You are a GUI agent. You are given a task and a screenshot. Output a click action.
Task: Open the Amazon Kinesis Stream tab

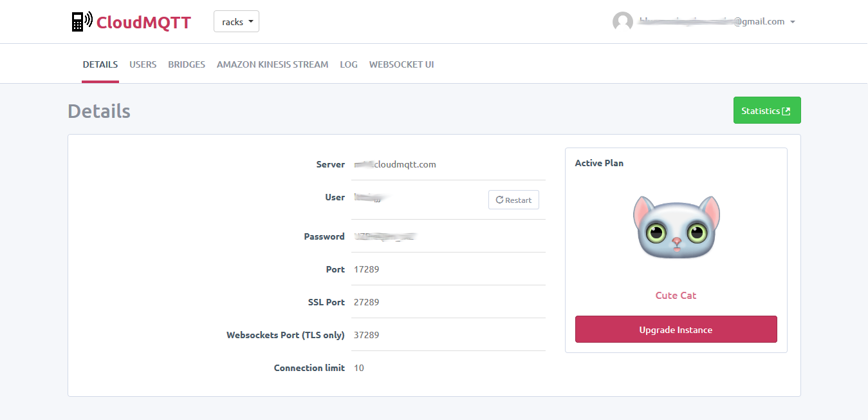point(272,64)
